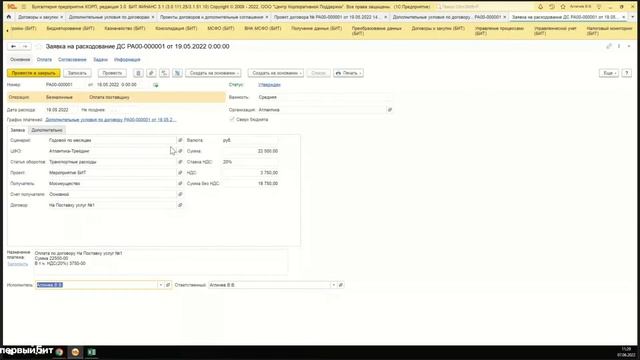Toggle the Сверх бюджета checkbox

tap(232, 119)
